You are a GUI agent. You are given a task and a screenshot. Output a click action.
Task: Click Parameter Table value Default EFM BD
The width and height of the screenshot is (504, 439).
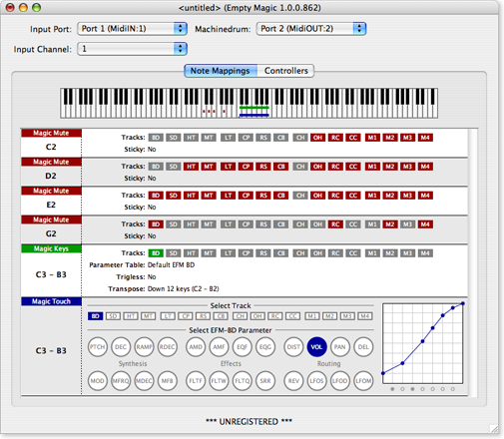pyautogui.click(x=171, y=265)
